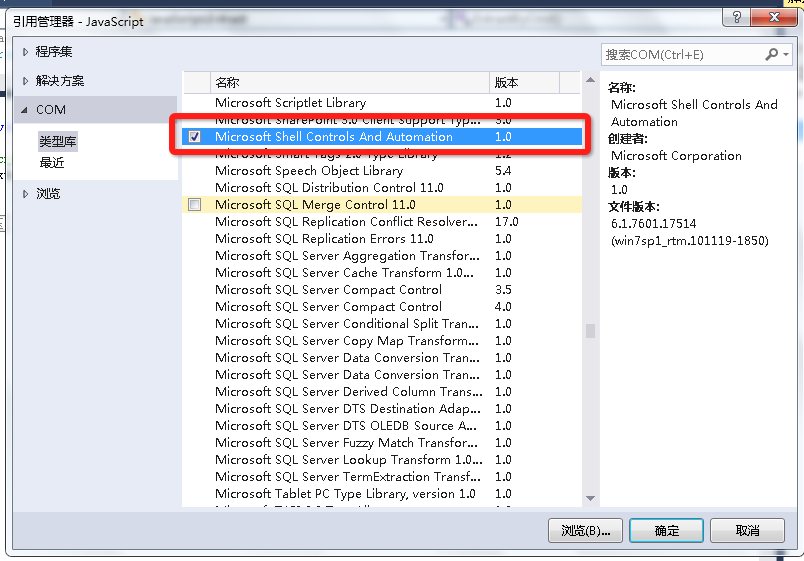804x561 pixels.
Task: Select Microsoft SQL Server TermExtraction row
Action: 382,476
